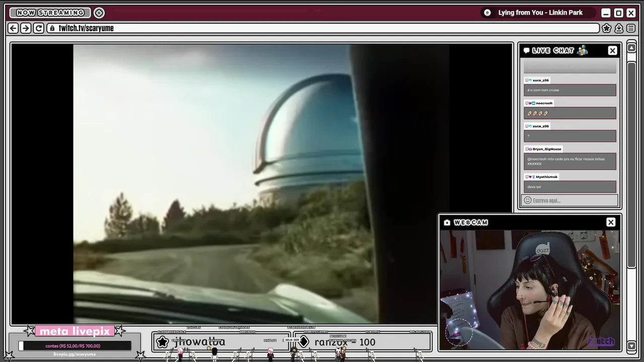Screen dimensions: 644x362
Task: Click username neecrooh in chat
Action: pos(544,103)
